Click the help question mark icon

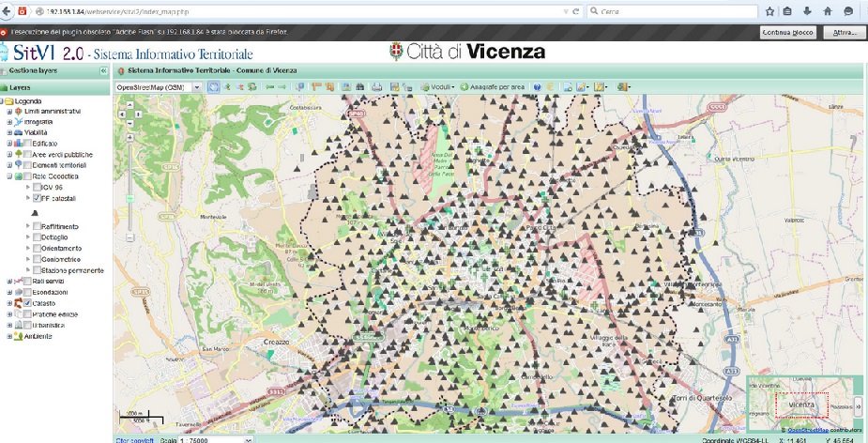(x=537, y=86)
